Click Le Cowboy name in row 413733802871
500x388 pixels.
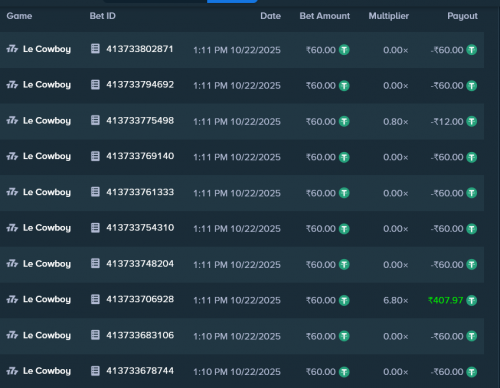pos(47,49)
